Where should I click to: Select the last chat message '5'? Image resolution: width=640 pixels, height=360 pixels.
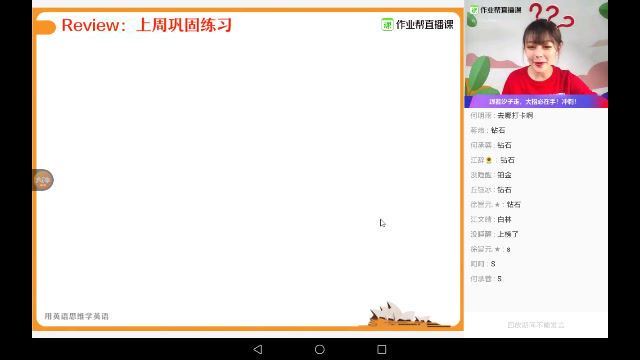486,279
